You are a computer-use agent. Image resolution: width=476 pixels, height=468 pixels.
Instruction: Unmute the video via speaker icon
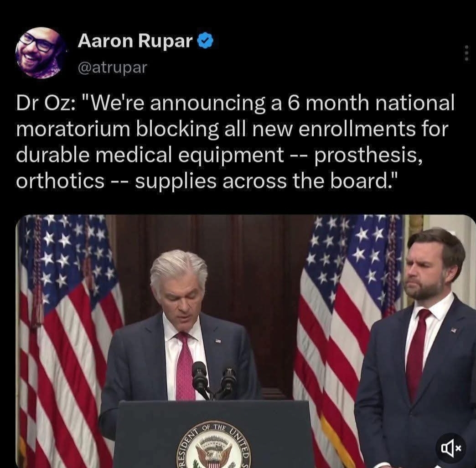pyautogui.click(x=451, y=448)
